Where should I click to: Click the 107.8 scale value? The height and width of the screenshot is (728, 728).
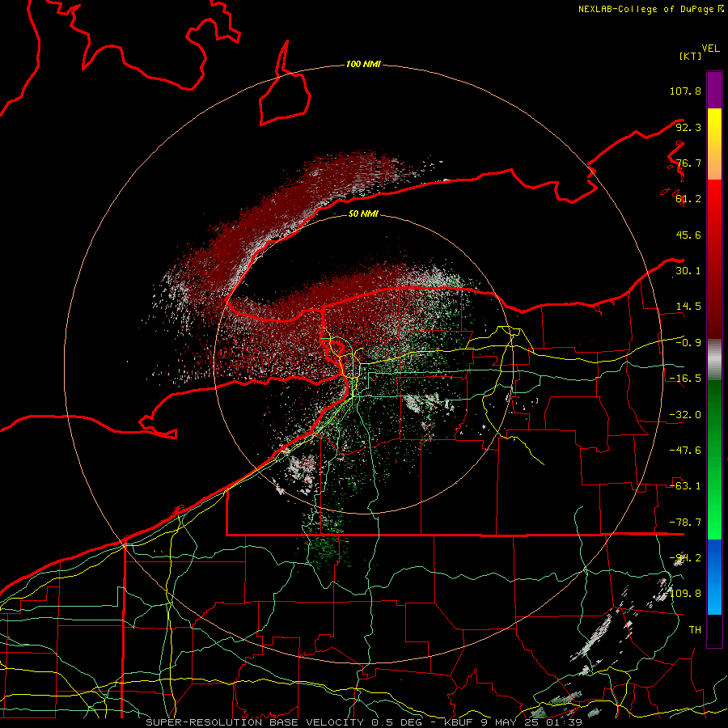click(x=685, y=91)
